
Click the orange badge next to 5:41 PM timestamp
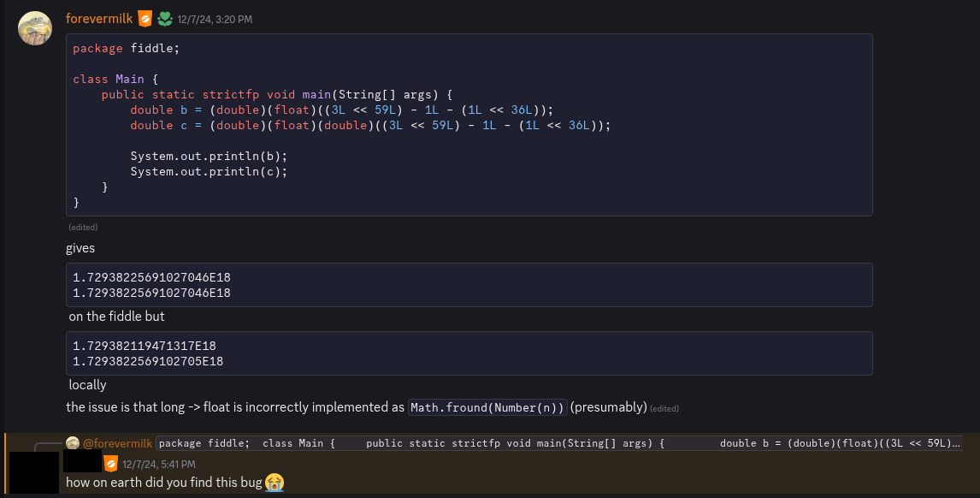coord(110,464)
